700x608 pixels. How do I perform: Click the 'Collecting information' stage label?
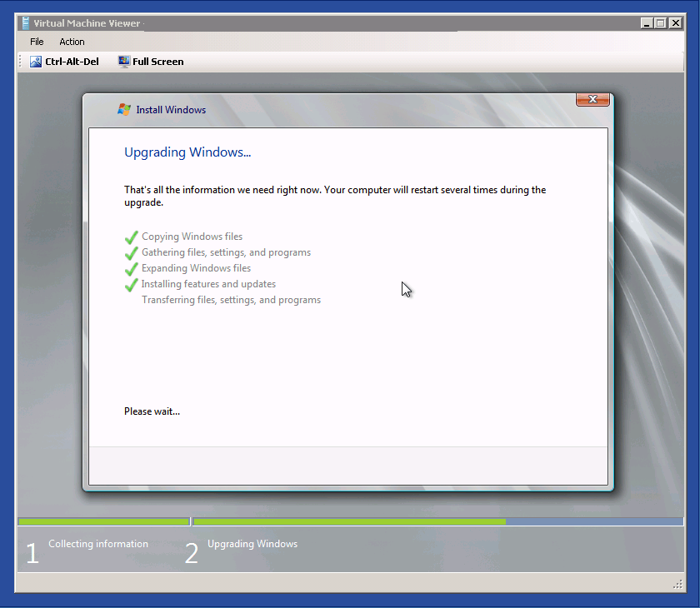(x=98, y=544)
